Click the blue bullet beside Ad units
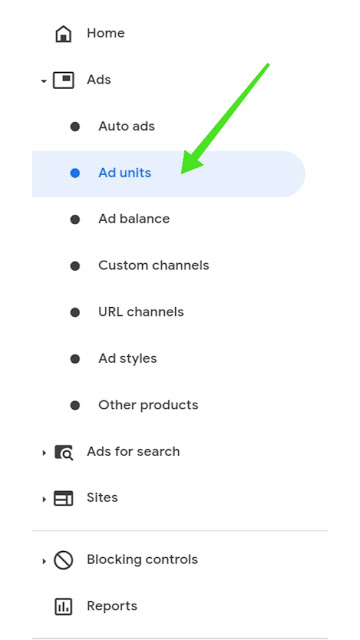The image size is (360, 640). [x=75, y=173]
